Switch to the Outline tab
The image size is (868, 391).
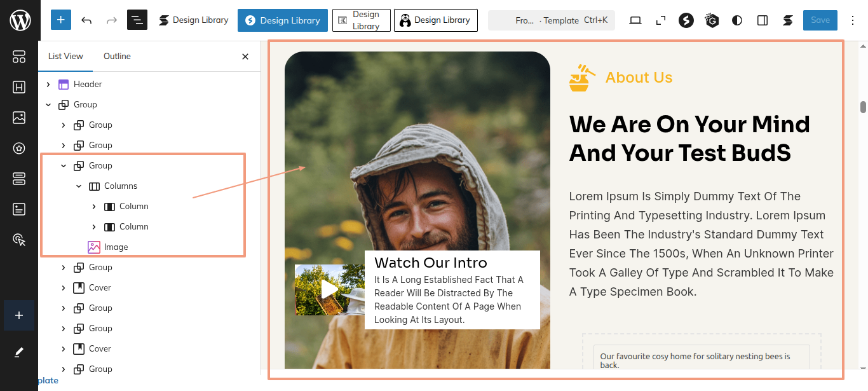117,56
